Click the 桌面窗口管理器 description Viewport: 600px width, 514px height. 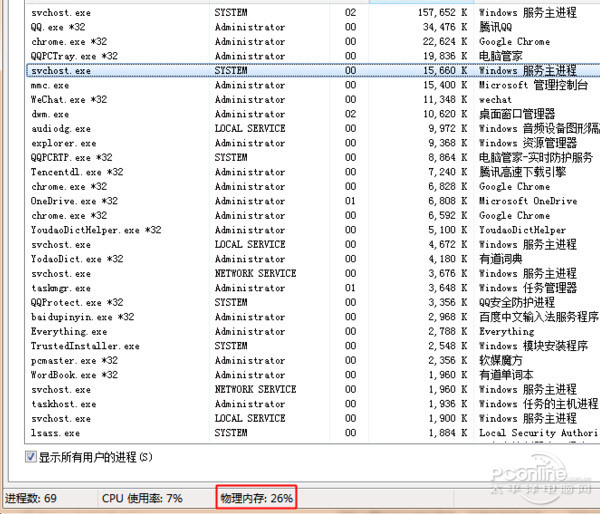pos(517,114)
